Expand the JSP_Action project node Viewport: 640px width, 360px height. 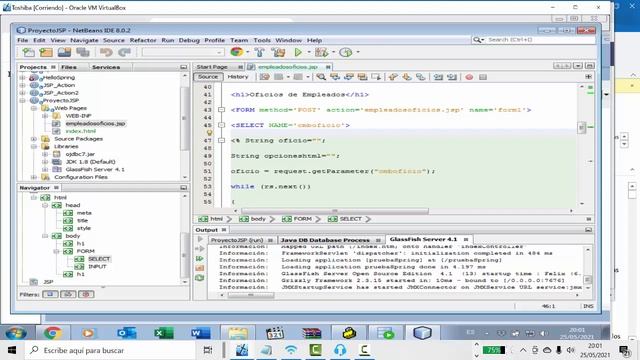pos(23,85)
